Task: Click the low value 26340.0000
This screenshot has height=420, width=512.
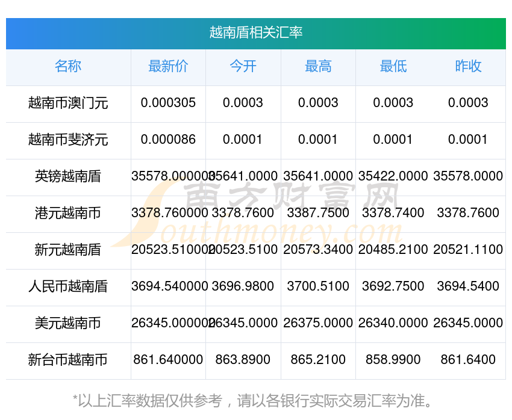Action: [393, 323]
